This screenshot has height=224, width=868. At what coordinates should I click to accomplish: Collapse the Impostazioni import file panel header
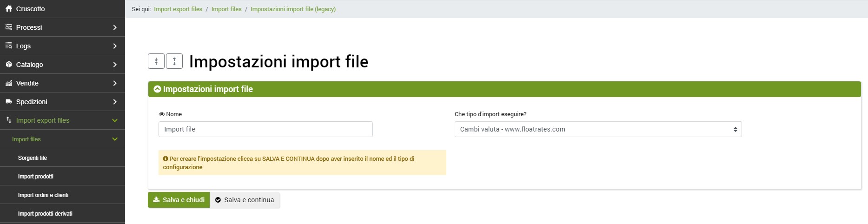pyautogui.click(x=157, y=89)
